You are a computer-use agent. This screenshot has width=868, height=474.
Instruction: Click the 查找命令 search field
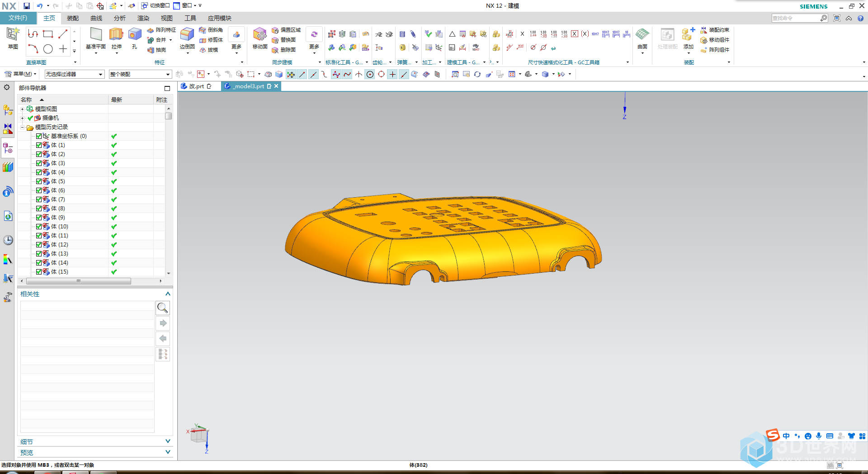click(x=796, y=18)
